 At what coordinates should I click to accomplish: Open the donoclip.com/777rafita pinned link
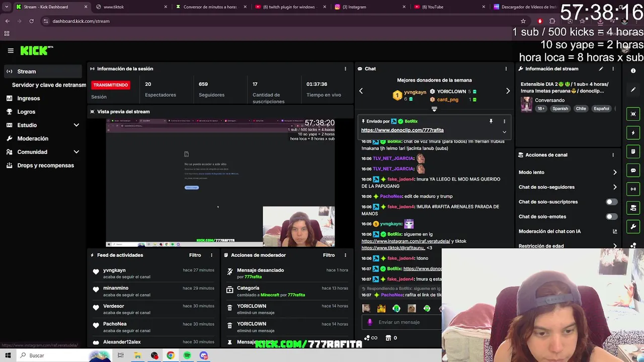(x=403, y=130)
